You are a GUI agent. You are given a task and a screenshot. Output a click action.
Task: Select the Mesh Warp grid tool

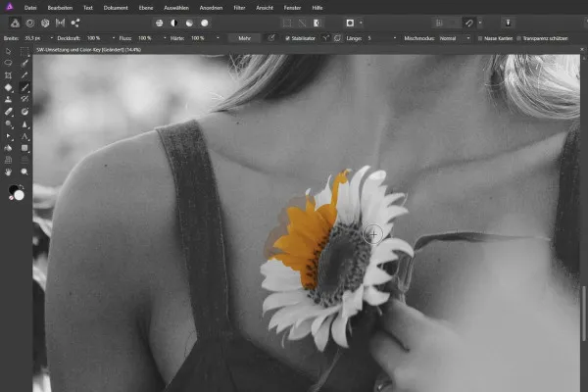coord(8,160)
